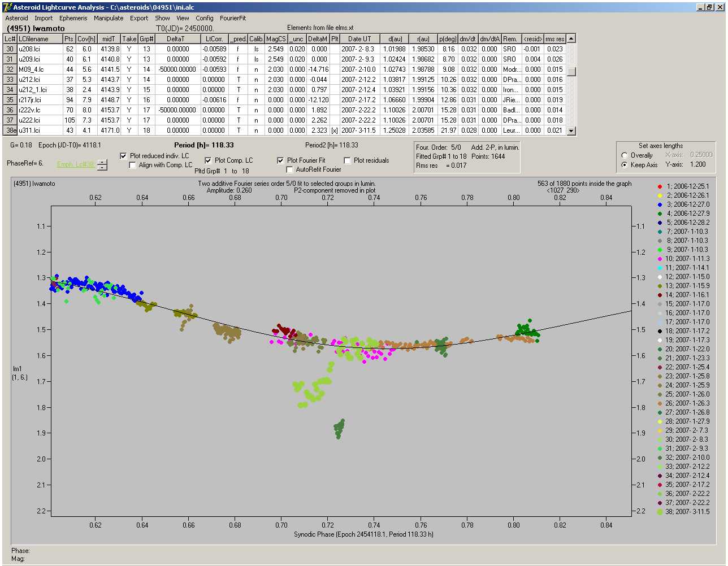This screenshot has width=728, height=566.
Task: Uncheck Plot reduced indiv. LC checkbox
Action: click(124, 156)
